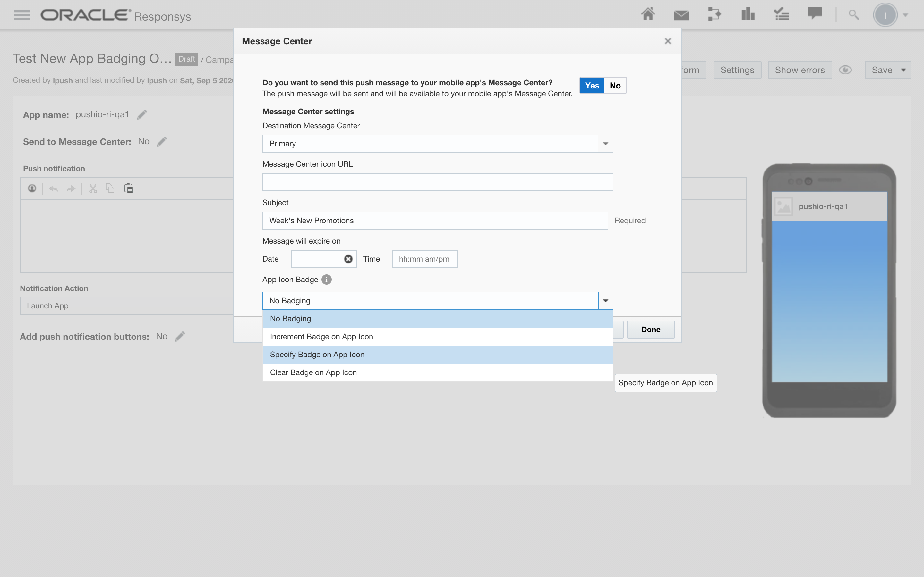Click the Done button
This screenshot has width=924, height=577.
650,329
